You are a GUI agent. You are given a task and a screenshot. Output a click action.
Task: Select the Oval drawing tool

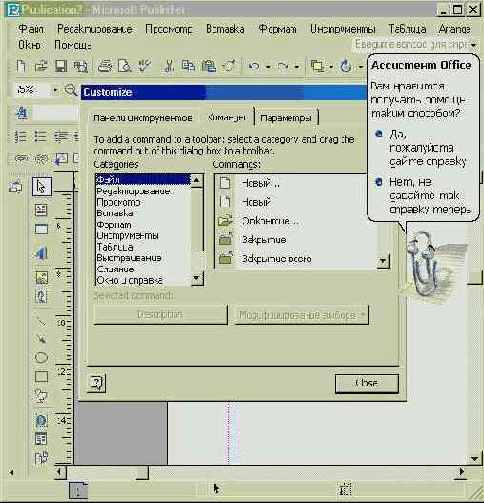41,357
